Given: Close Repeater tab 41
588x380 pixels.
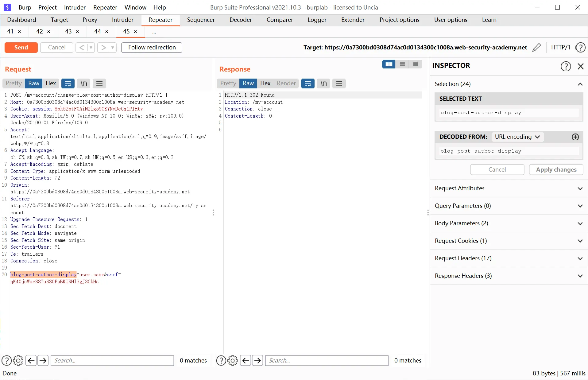Looking at the screenshot, I should (x=20, y=32).
